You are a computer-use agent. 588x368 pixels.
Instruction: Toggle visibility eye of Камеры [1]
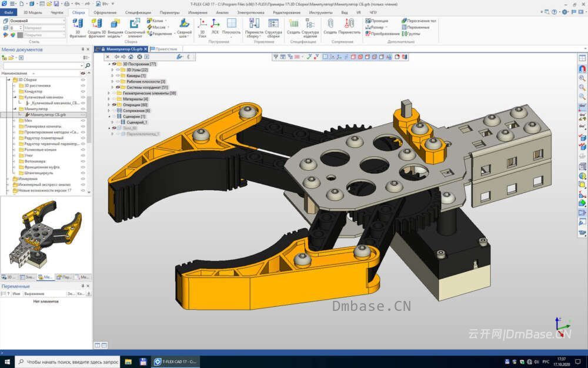(x=118, y=75)
